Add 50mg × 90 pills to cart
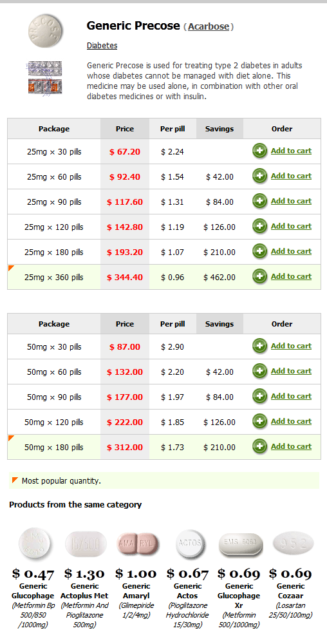Screen dimensions: 327x644 tap(291, 396)
